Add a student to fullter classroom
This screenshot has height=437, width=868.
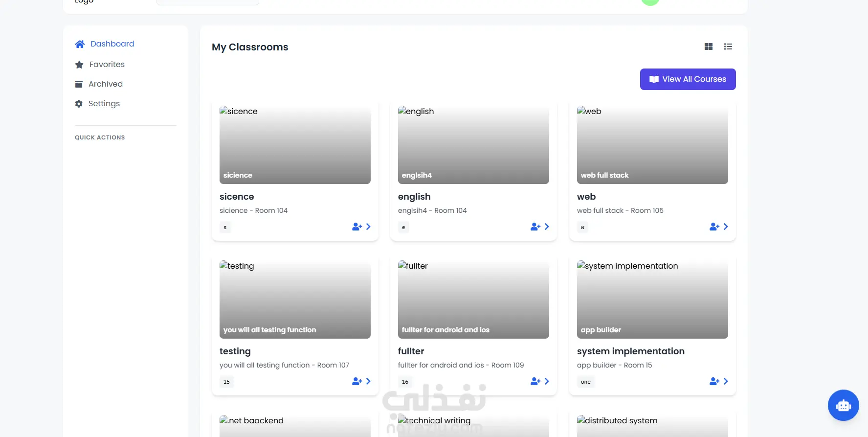click(x=535, y=381)
